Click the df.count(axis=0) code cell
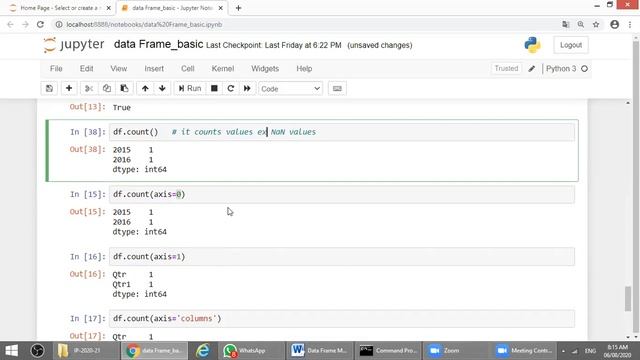The image size is (640, 360). pyautogui.click(x=342, y=194)
